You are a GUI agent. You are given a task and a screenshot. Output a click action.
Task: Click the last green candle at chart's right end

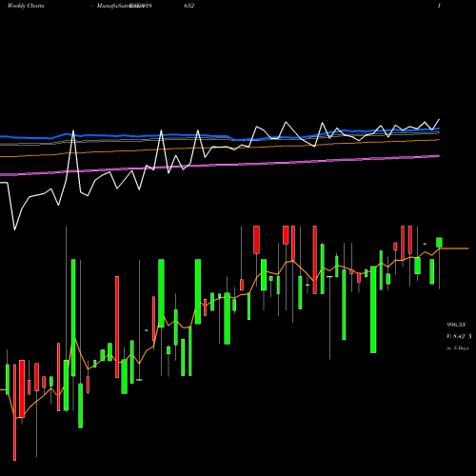(439, 242)
